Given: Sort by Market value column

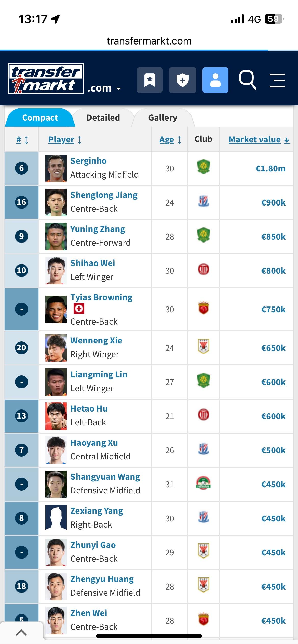Looking at the screenshot, I should [x=259, y=139].
